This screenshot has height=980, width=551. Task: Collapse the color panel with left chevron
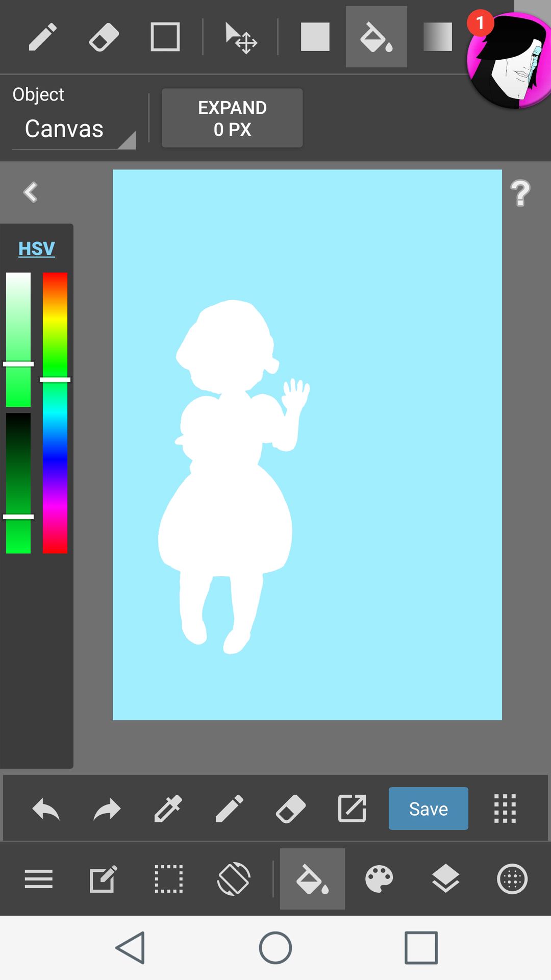pos(31,192)
